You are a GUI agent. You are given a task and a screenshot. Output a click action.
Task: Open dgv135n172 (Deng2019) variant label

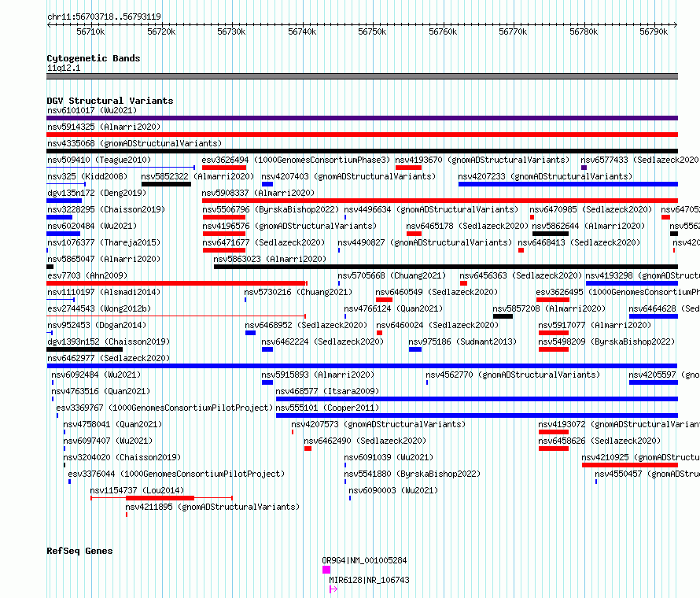tap(97, 193)
